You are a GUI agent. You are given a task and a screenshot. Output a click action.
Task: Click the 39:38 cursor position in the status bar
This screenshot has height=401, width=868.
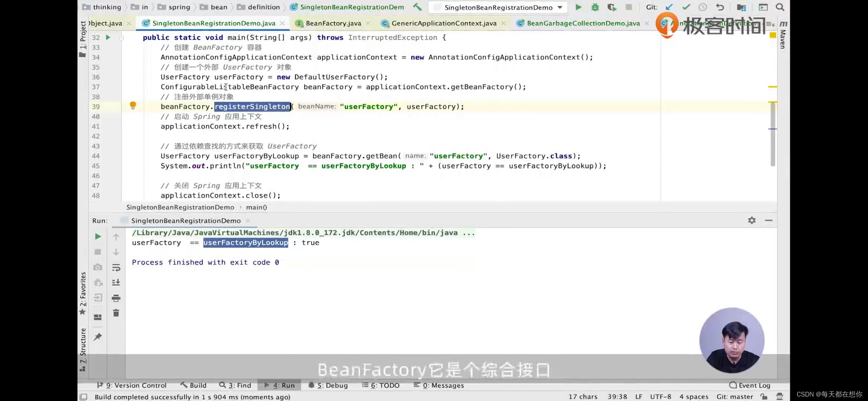pyautogui.click(x=617, y=397)
